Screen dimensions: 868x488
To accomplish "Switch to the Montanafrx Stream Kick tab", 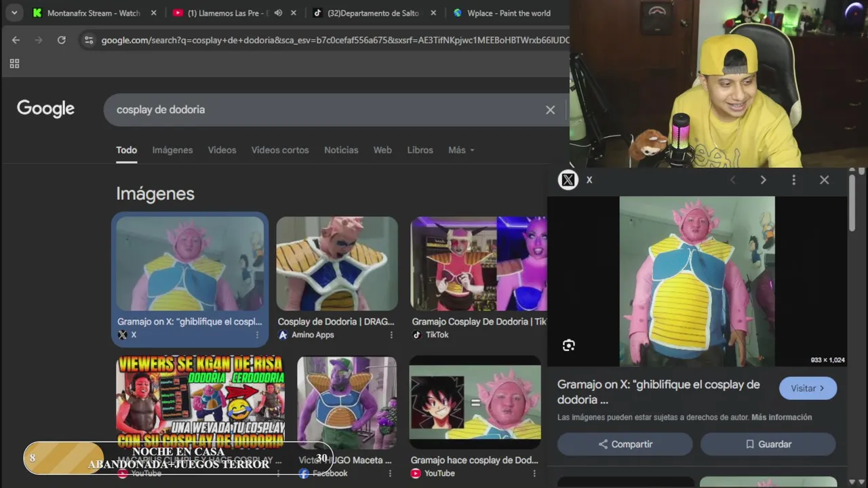I will 87,13.
